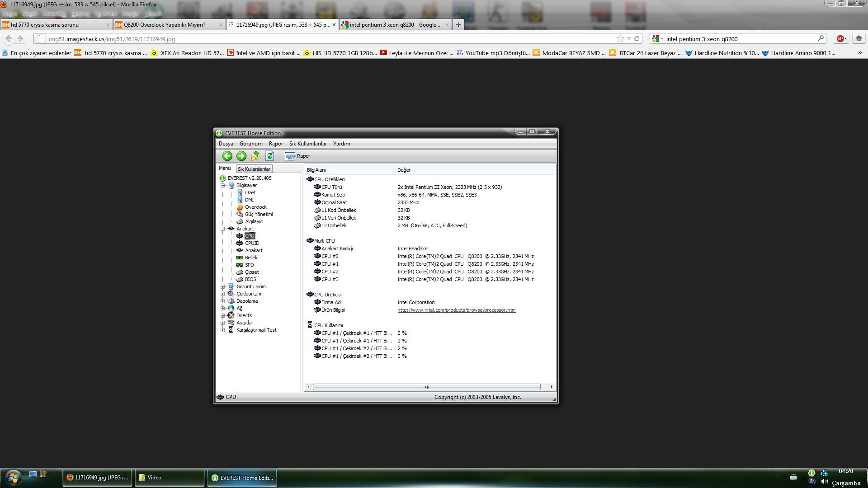Switch to the Video taskbar button
Viewport: 868px width, 488px height.
tap(170, 478)
